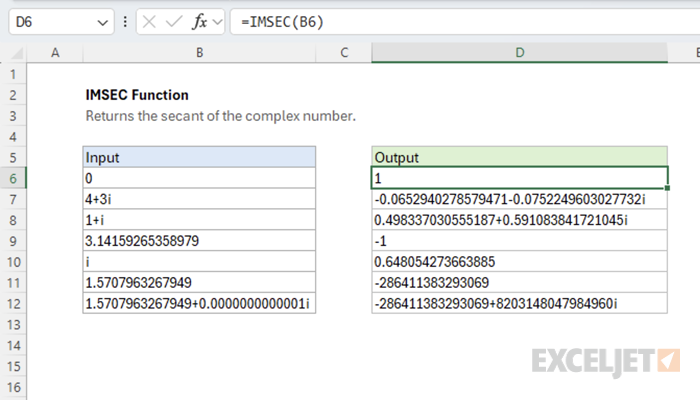Viewport: 700px width, 400px height.
Task: Select row 4 header
Action: click(13, 137)
